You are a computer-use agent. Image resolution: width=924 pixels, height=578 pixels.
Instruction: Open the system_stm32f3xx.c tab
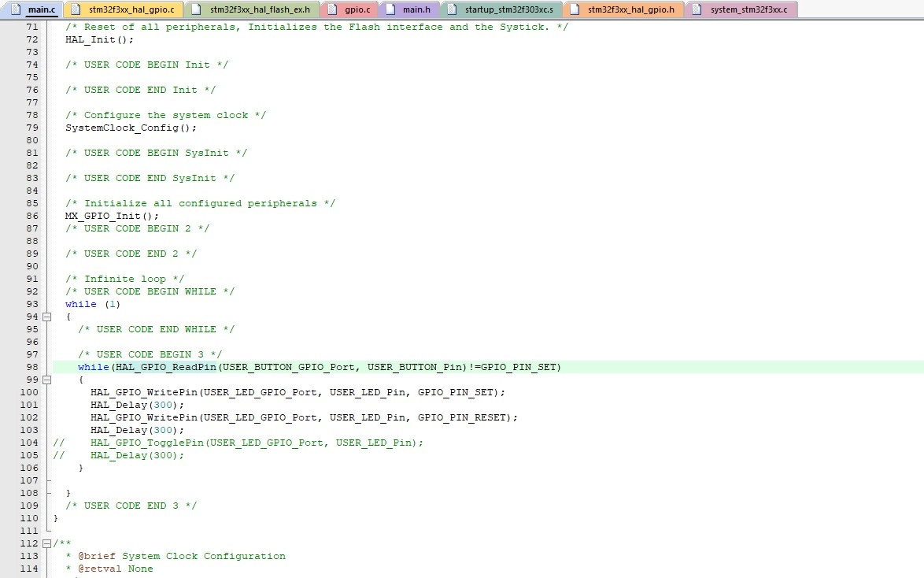pyautogui.click(x=741, y=9)
